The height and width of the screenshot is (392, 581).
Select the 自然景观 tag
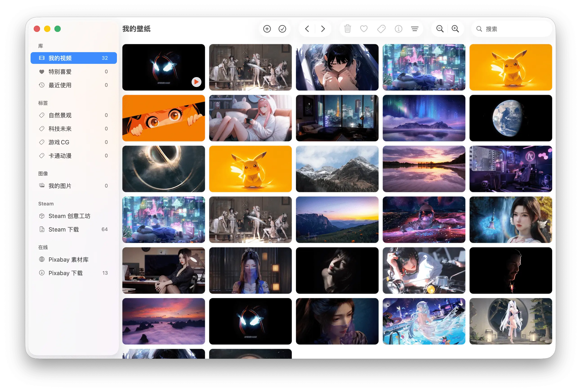point(74,115)
